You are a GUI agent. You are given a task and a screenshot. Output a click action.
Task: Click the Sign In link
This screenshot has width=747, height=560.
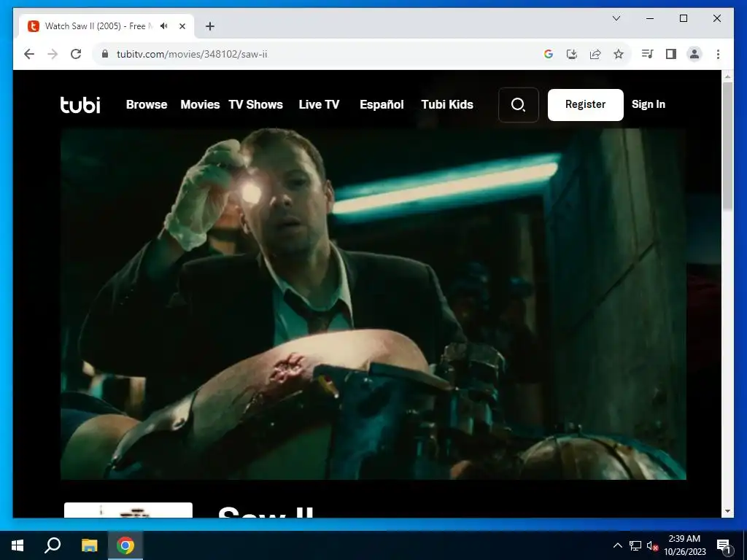coord(649,104)
